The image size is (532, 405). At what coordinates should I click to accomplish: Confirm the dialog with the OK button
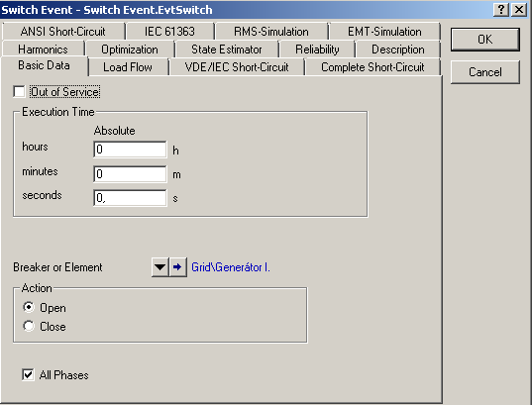pos(485,40)
